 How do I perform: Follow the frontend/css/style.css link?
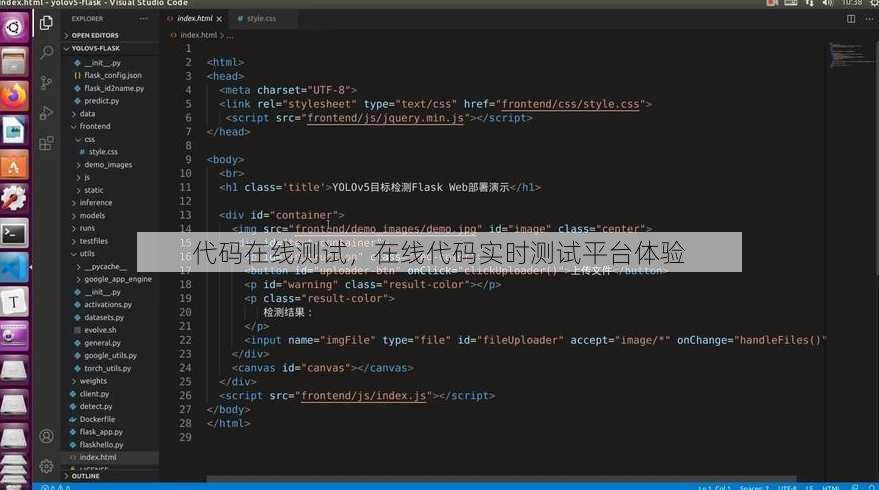click(570, 104)
